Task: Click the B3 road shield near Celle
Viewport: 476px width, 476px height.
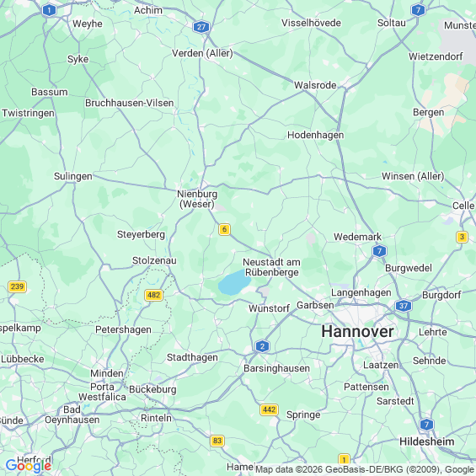Action: [x=462, y=237]
